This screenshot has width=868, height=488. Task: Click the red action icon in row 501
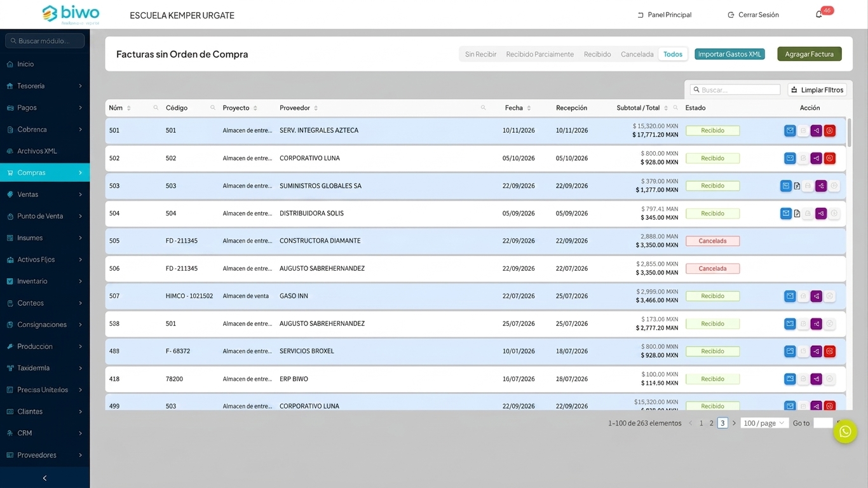coord(830,131)
